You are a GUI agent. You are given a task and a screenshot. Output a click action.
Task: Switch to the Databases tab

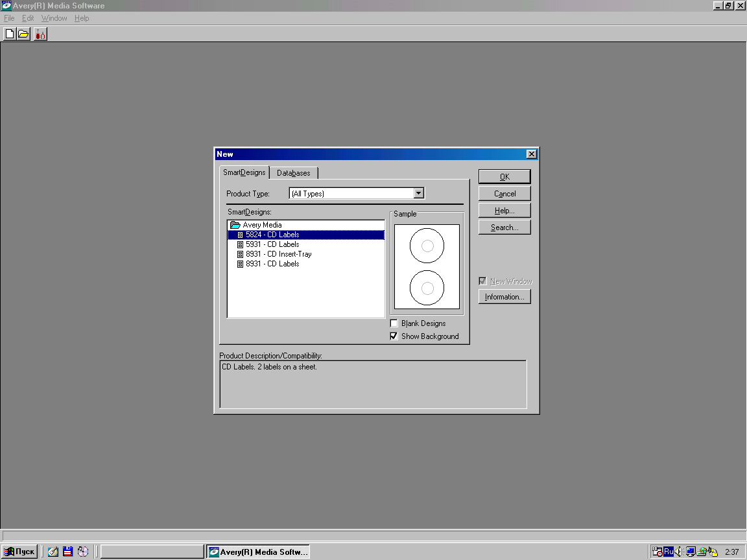click(294, 173)
